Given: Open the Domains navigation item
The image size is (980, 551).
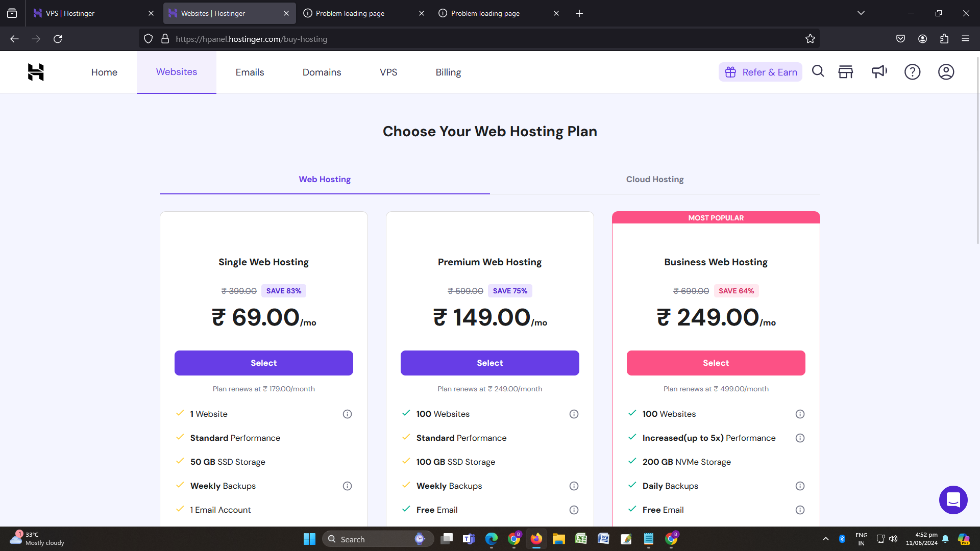Looking at the screenshot, I should pos(322,72).
